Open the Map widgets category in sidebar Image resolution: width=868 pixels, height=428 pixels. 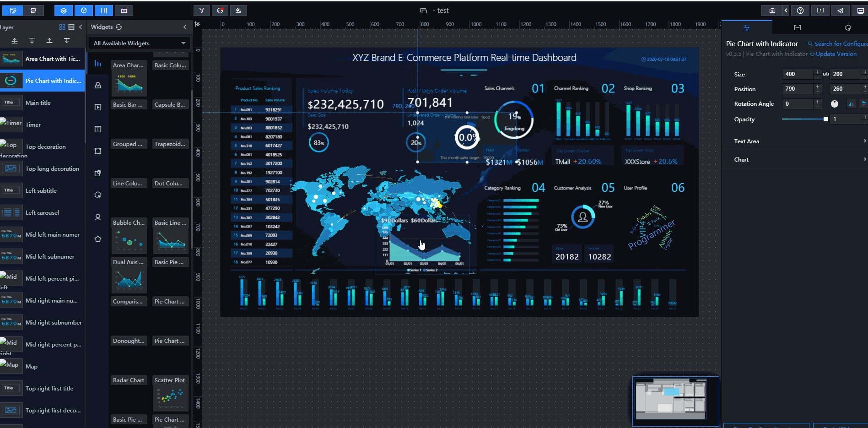point(98,86)
